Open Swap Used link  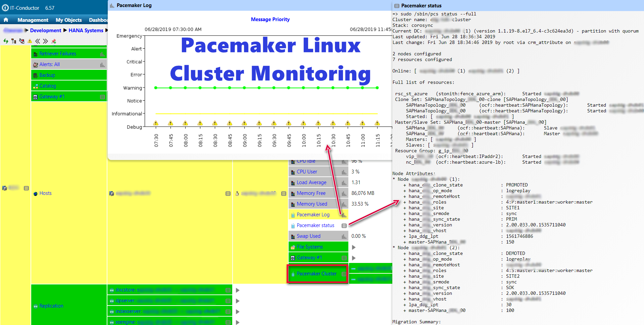309,236
